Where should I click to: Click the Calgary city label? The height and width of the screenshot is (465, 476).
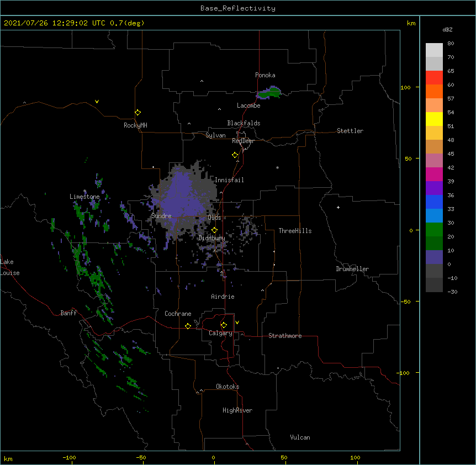220,333
